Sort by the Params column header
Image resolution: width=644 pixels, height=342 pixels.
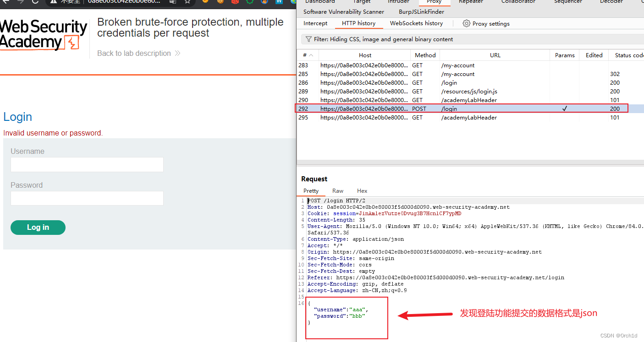click(565, 55)
